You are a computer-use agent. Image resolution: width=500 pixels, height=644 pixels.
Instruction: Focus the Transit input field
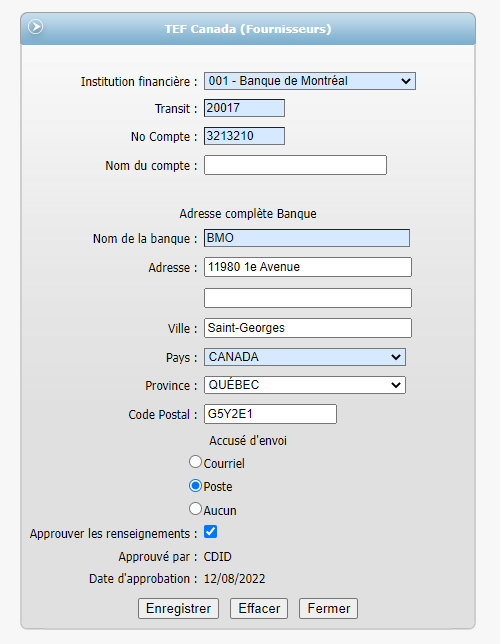pyautogui.click(x=244, y=108)
